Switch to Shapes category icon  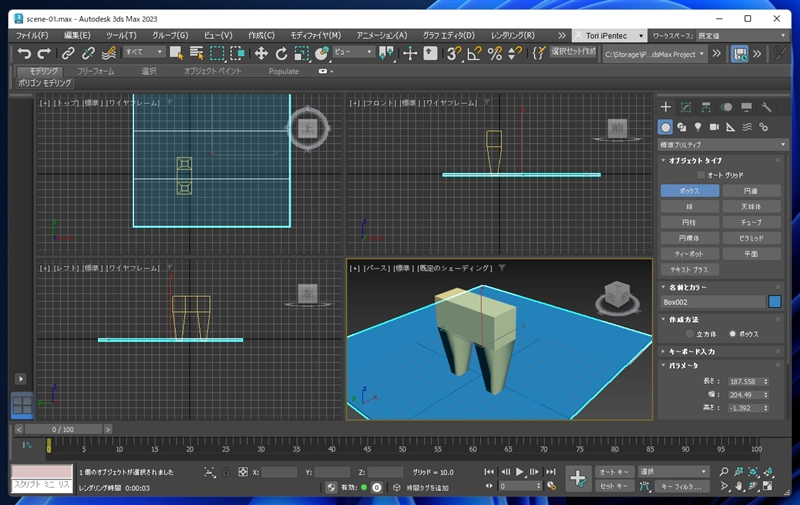tap(682, 127)
